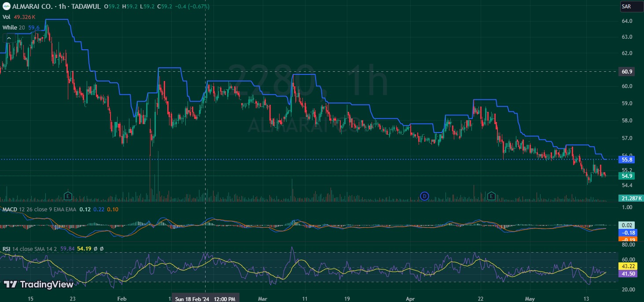The image size is (644, 302).
Task: Select the RSI indicator legend
Action: coord(6,249)
